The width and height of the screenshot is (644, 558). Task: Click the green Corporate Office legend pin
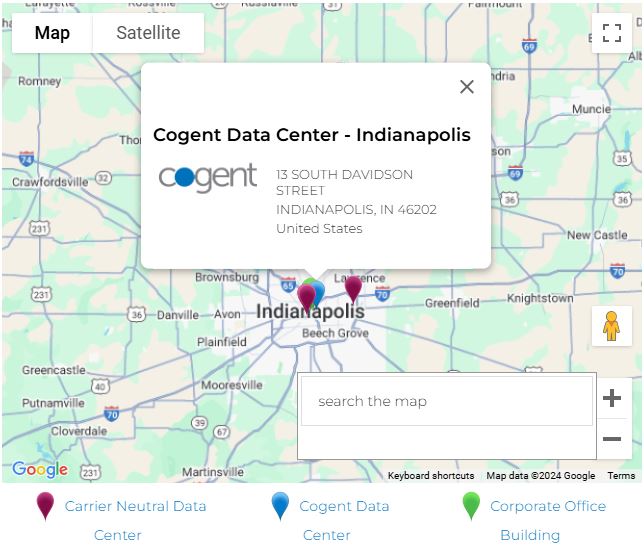click(471, 506)
